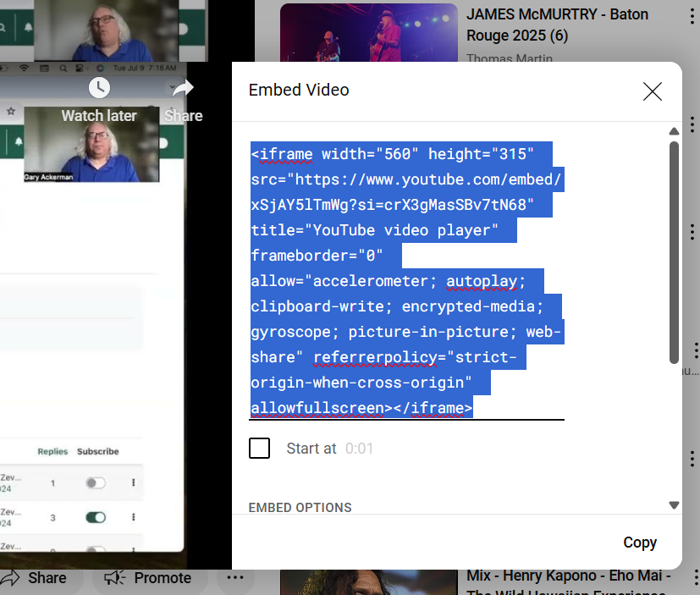Click the Share arrow icon on video preview

183,88
